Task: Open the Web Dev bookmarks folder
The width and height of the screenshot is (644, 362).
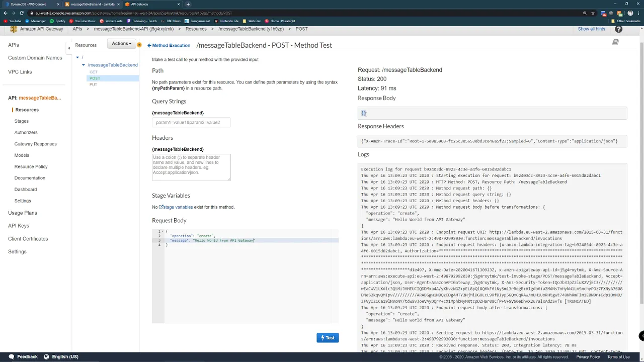Action: coord(252,21)
